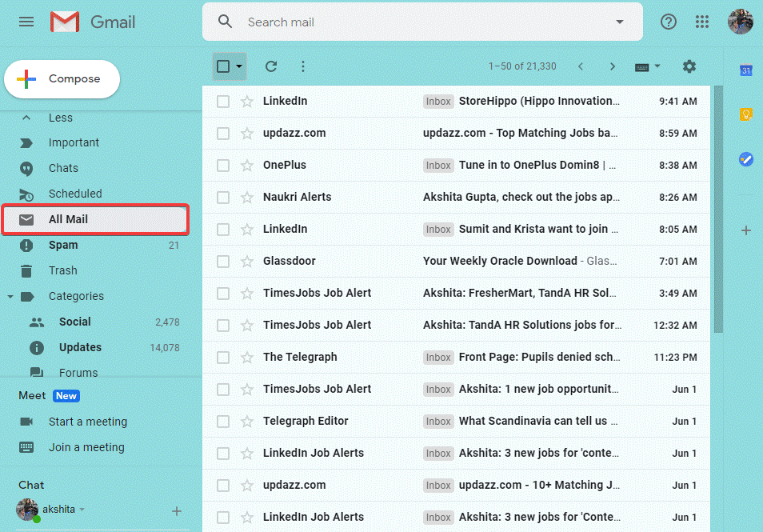Viewport: 763px width, 532px height.
Task: Click the Compose button
Action: pos(62,79)
